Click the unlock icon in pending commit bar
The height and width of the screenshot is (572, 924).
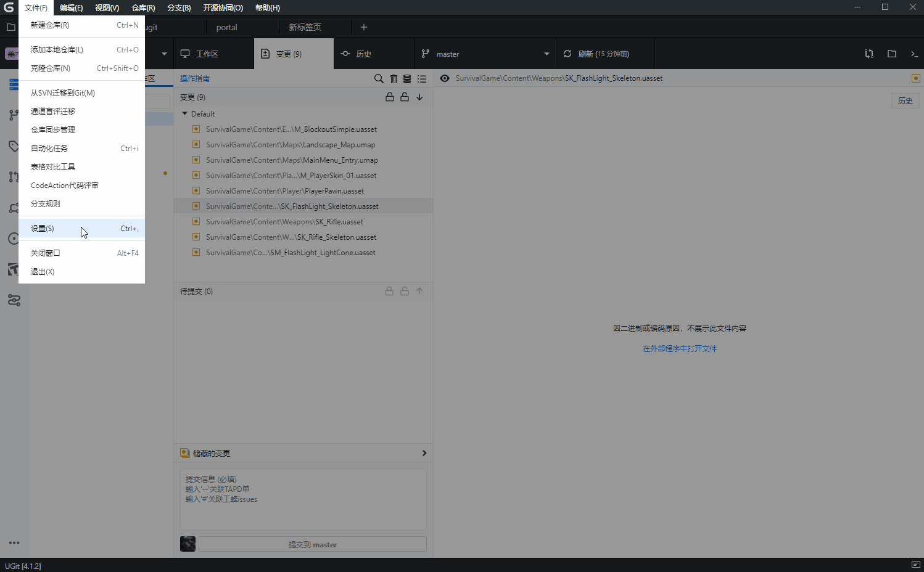pos(405,291)
